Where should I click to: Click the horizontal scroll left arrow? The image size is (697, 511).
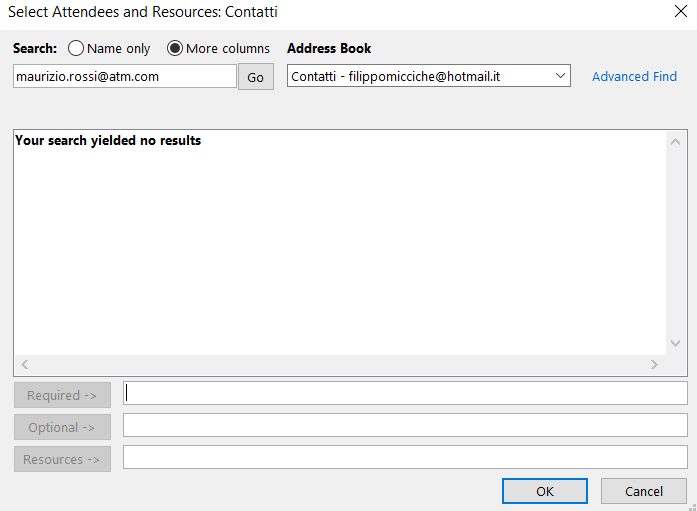point(25,364)
